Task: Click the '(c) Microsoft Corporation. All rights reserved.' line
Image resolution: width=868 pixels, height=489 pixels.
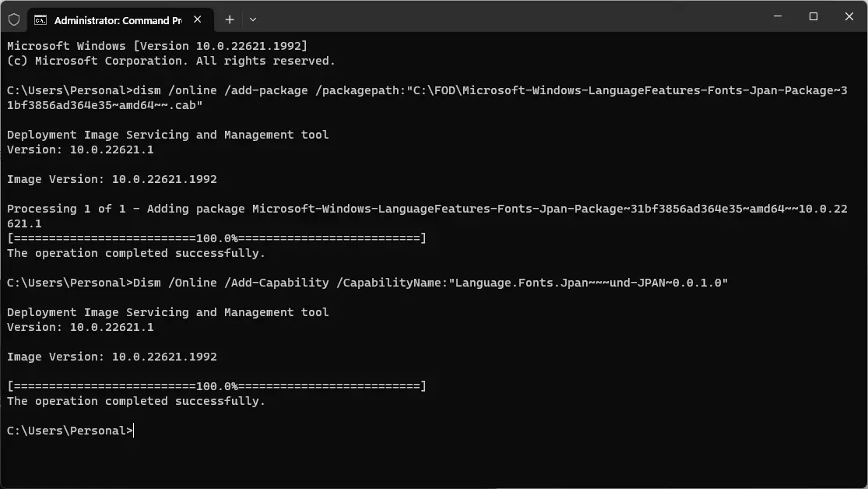Action: 171,61
